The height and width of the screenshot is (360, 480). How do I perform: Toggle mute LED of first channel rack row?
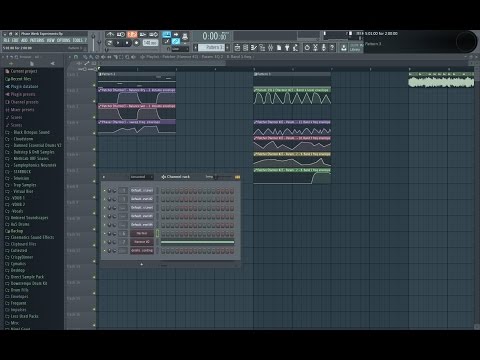(x=105, y=191)
